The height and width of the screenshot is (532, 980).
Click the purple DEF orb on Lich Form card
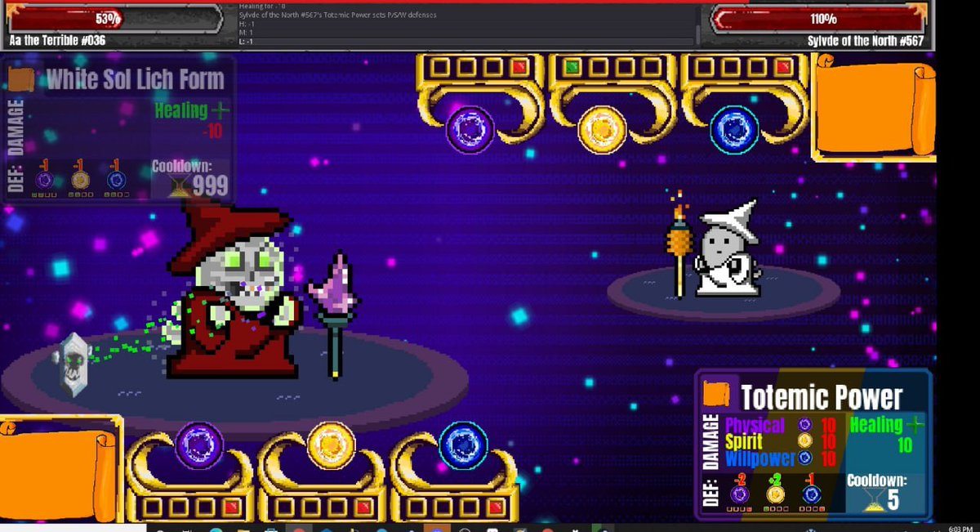(45, 180)
